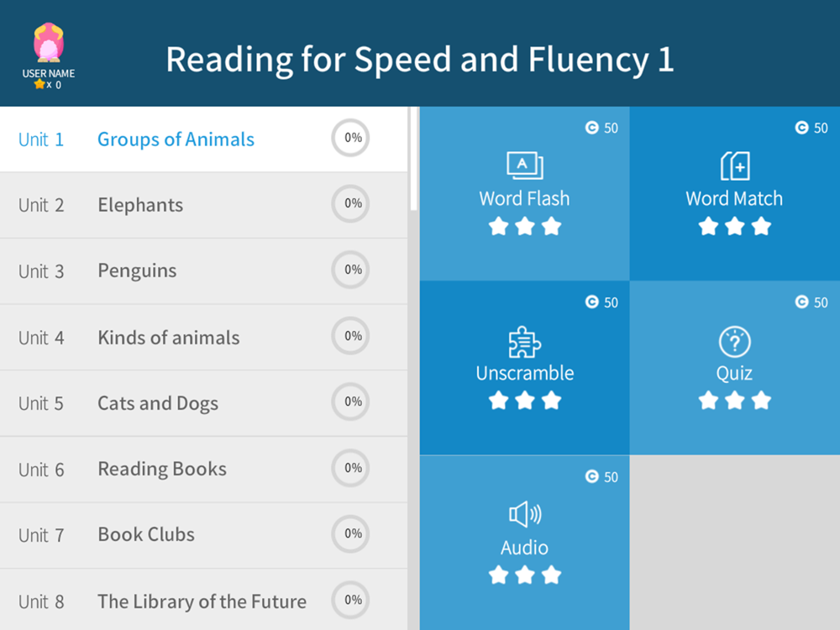
Task: Click the stars under the Quiz tile
Action: click(734, 400)
